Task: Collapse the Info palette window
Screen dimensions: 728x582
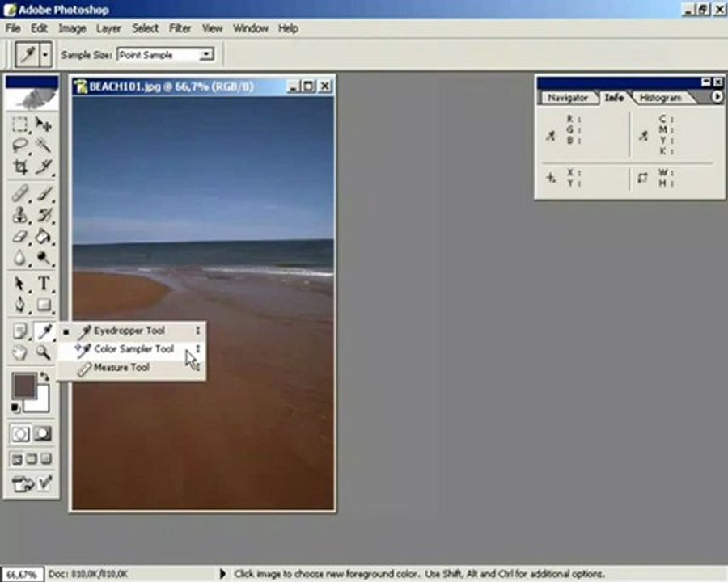Action: [x=705, y=82]
